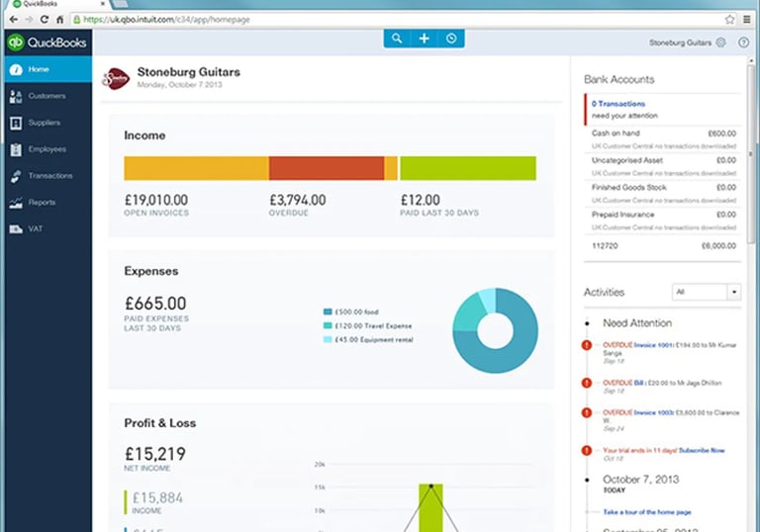Image resolution: width=760 pixels, height=532 pixels.
Task: Reload the page with refresh icon
Action: coord(45,20)
